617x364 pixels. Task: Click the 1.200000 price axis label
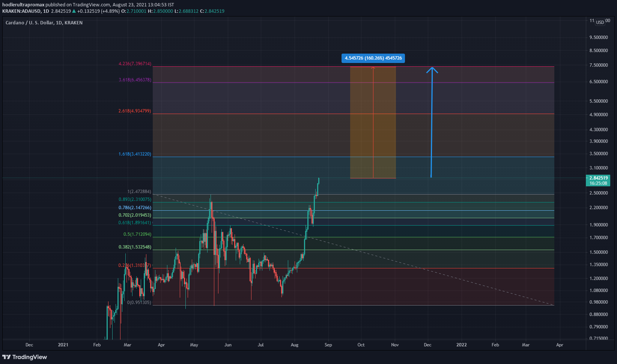pyautogui.click(x=599, y=279)
